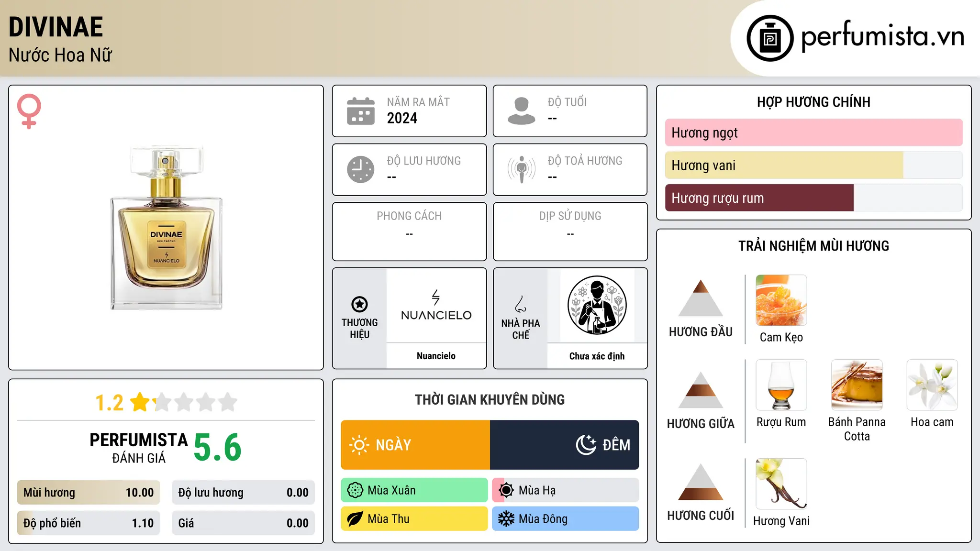Select the Mùa Xuân season bar

[414, 490]
